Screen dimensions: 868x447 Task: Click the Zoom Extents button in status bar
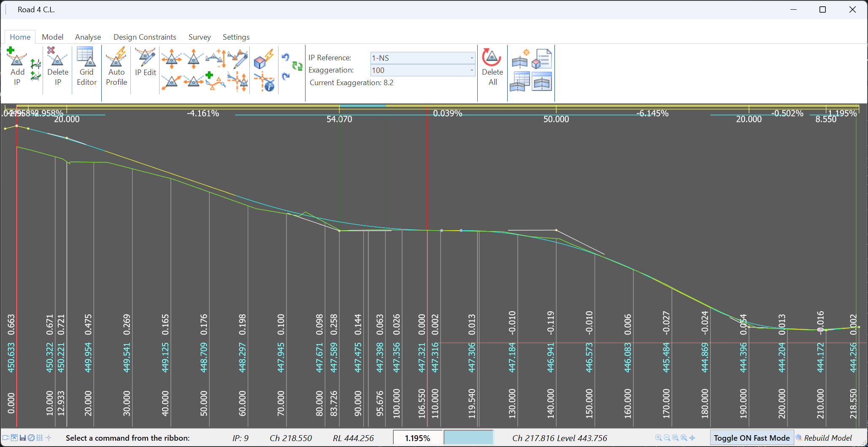[684, 438]
